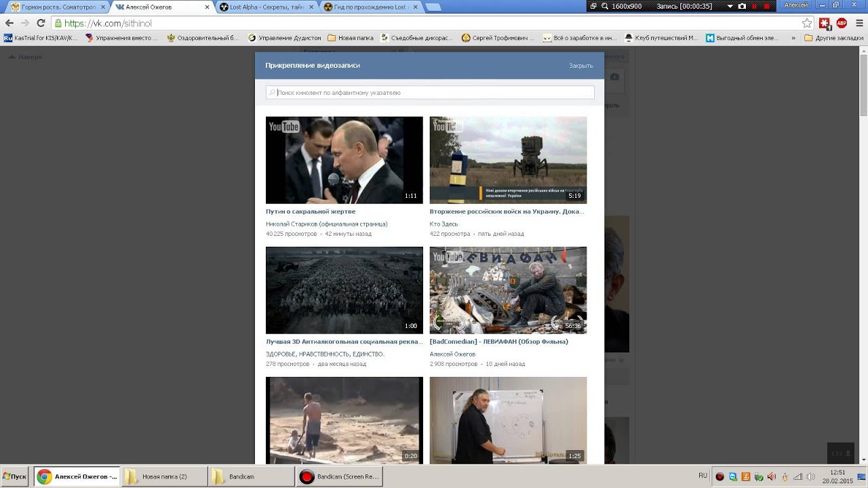
Task: Select the Алексей Ожегов browser tab
Action: [x=161, y=7]
